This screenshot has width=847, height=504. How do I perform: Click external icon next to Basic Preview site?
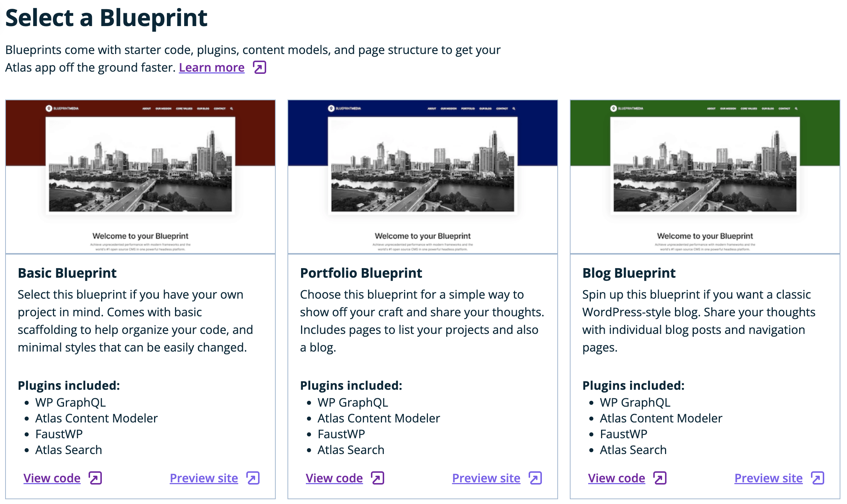pyautogui.click(x=253, y=478)
